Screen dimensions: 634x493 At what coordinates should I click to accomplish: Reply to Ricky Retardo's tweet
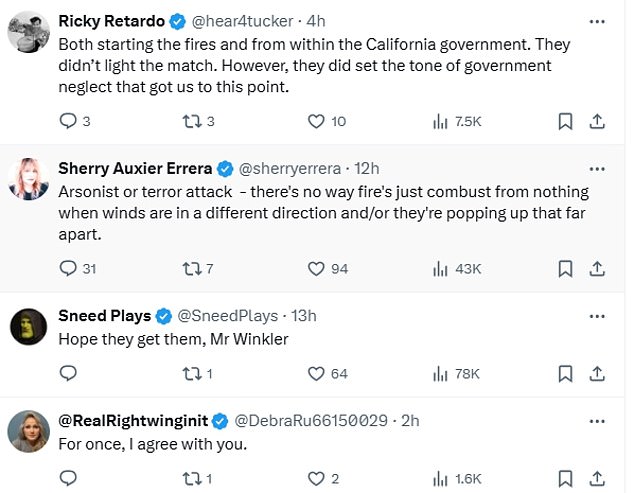[x=69, y=121]
